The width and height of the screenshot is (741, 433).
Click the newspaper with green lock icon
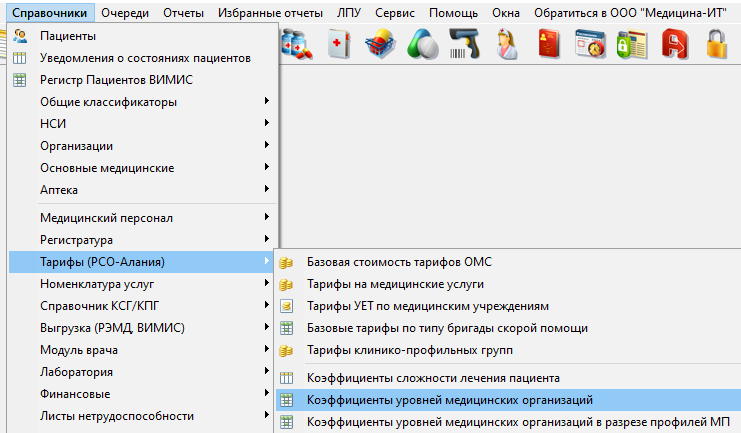(632, 44)
